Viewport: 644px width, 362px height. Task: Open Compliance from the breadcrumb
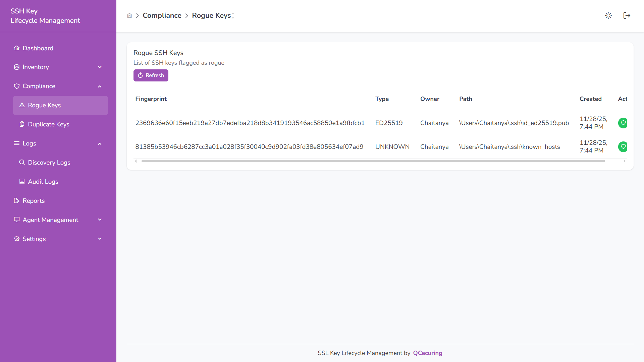point(162,15)
